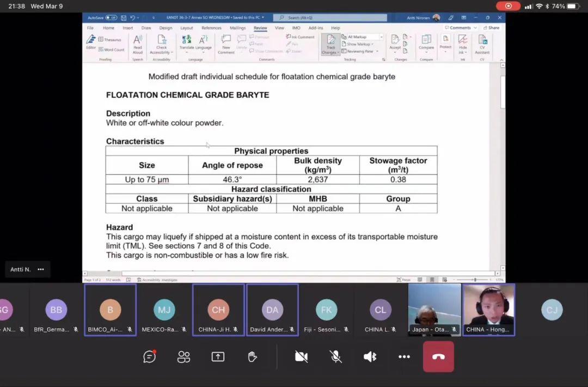
Task: Switch to Read Mode view
Action: pyautogui.click(x=420, y=280)
